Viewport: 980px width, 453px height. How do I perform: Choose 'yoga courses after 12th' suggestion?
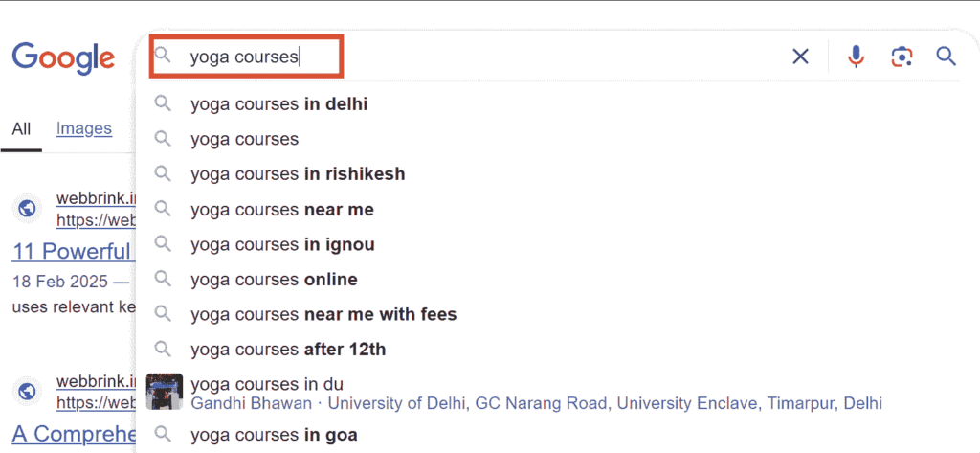287,350
